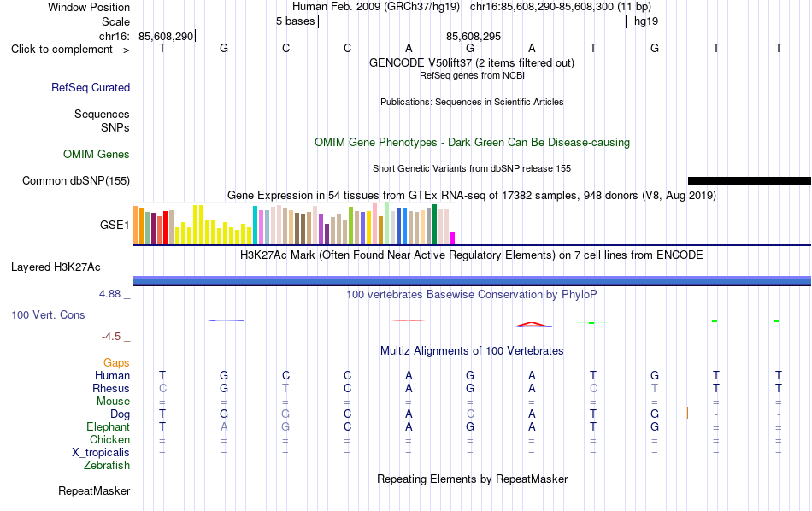Select the Rhesus alignment row label

tap(111, 388)
